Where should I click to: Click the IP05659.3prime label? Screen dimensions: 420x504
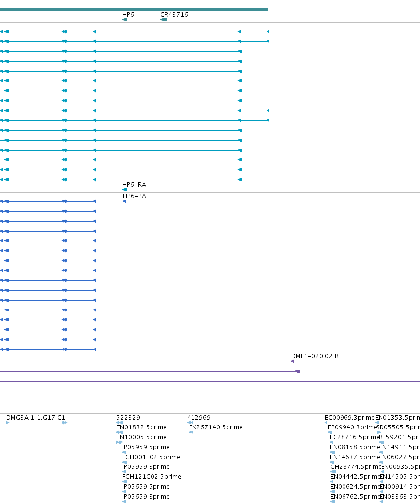(x=146, y=497)
